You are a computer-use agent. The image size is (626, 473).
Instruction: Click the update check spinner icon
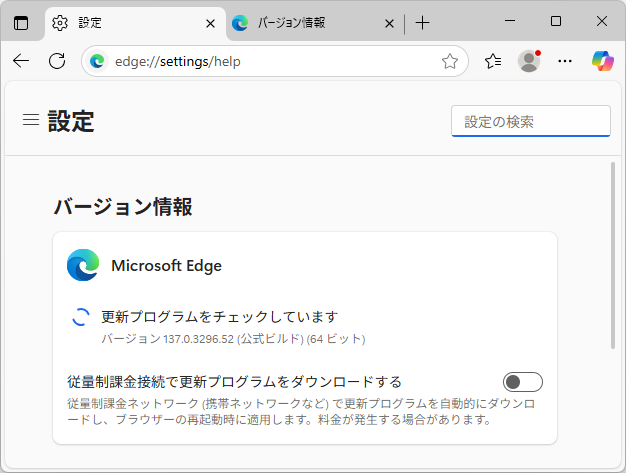(x=81, y=317)
